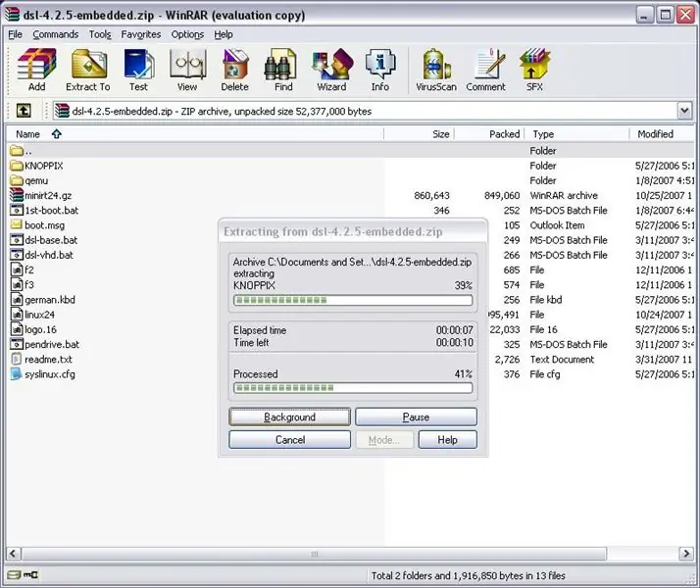The image size is (700, 588).
Task: Show archive Info
Action: point(380,70)
